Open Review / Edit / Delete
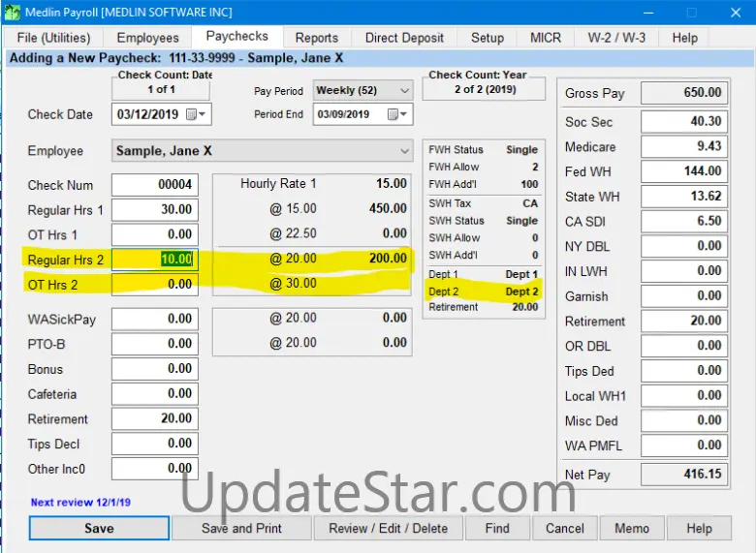The width and height of the screenshot is (756, 553). pyautogui.click(x=388, y=528)
